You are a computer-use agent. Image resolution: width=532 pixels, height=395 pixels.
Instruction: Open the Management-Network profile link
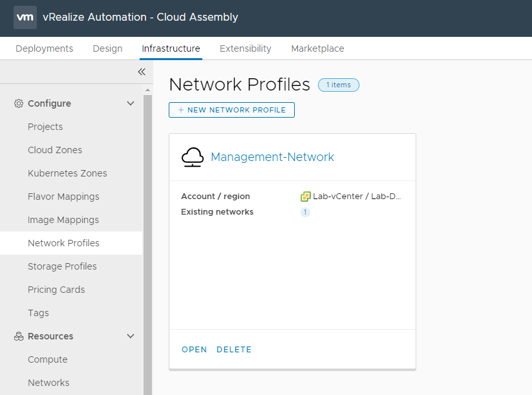tap(272, 157)
